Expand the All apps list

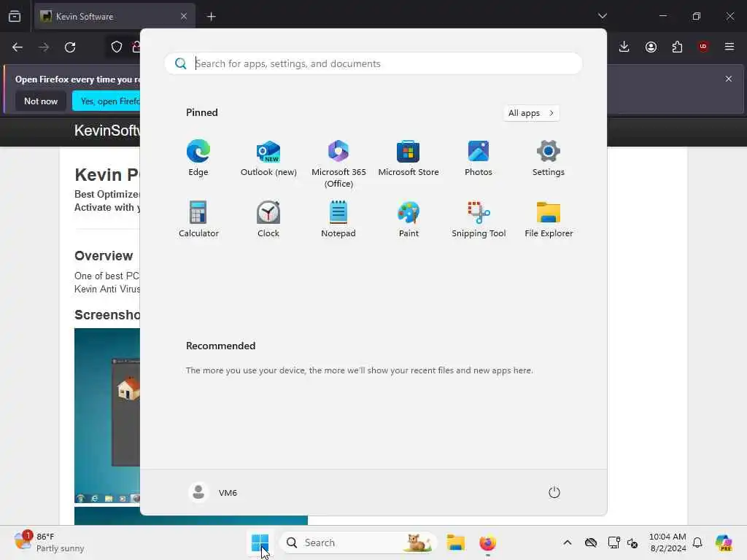point(531,113)
